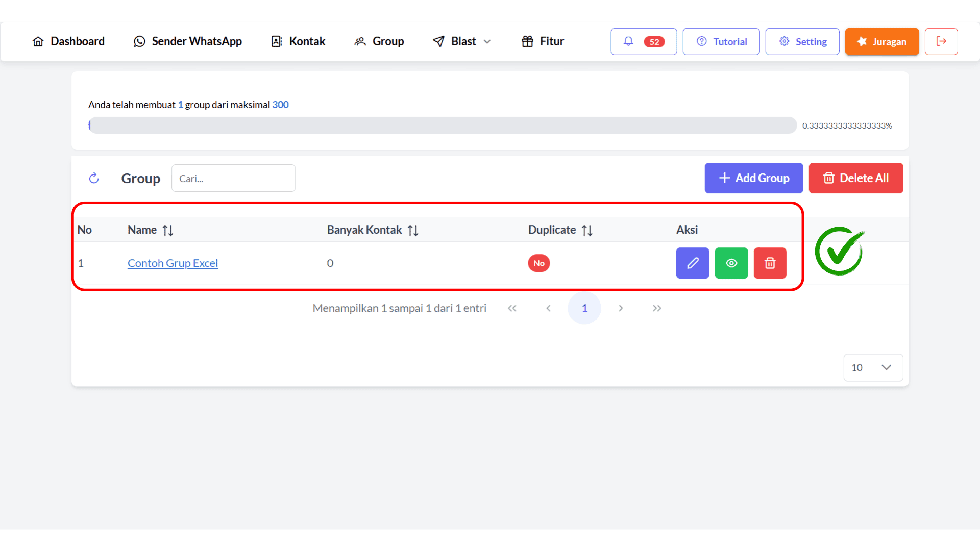Go to first page of entries
The image size is (980, 551).
[x=512, y=308]
